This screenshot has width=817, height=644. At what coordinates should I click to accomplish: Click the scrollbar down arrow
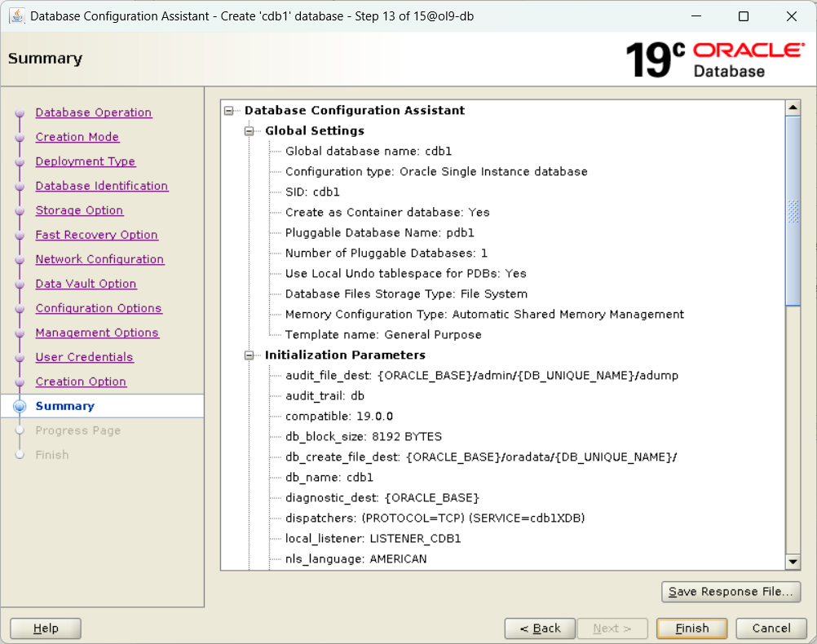(x=793, y=562)
